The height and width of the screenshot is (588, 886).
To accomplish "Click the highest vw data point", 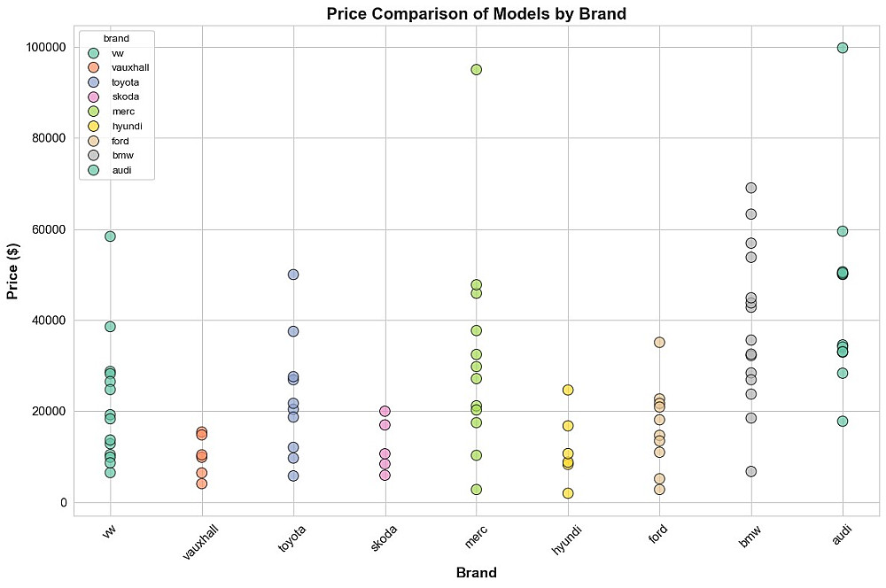I will click(110, 236).
